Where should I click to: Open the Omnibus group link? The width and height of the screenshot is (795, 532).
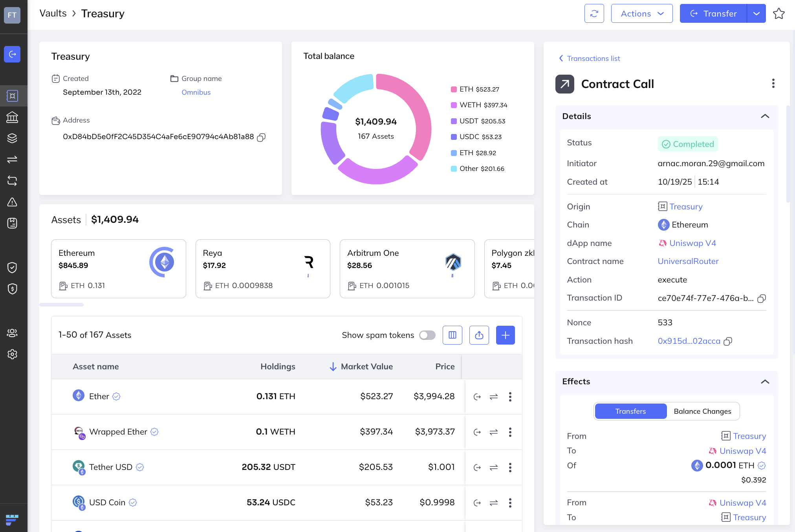tap(196, 92)
